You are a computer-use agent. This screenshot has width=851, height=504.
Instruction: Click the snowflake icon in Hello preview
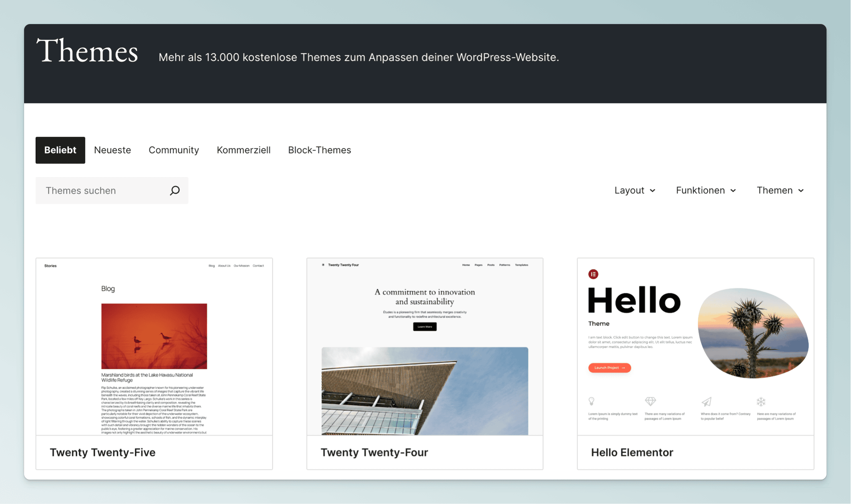click(x=761, y=402)
